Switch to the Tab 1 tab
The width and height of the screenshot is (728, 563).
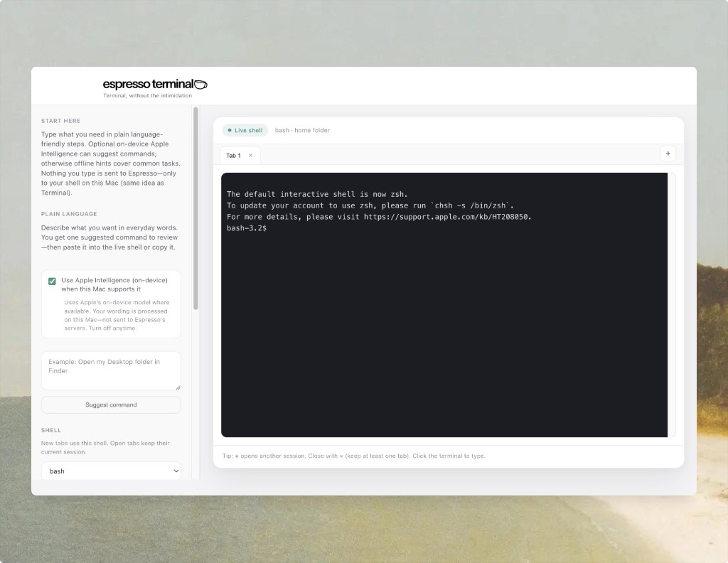[x=235, y=155]
